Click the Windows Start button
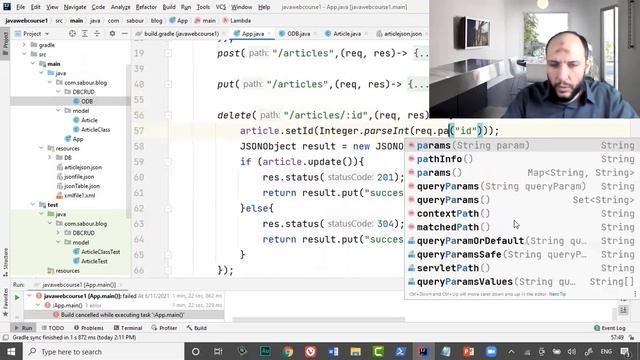Viewport: 640px width, 360px height. [11, 351]
